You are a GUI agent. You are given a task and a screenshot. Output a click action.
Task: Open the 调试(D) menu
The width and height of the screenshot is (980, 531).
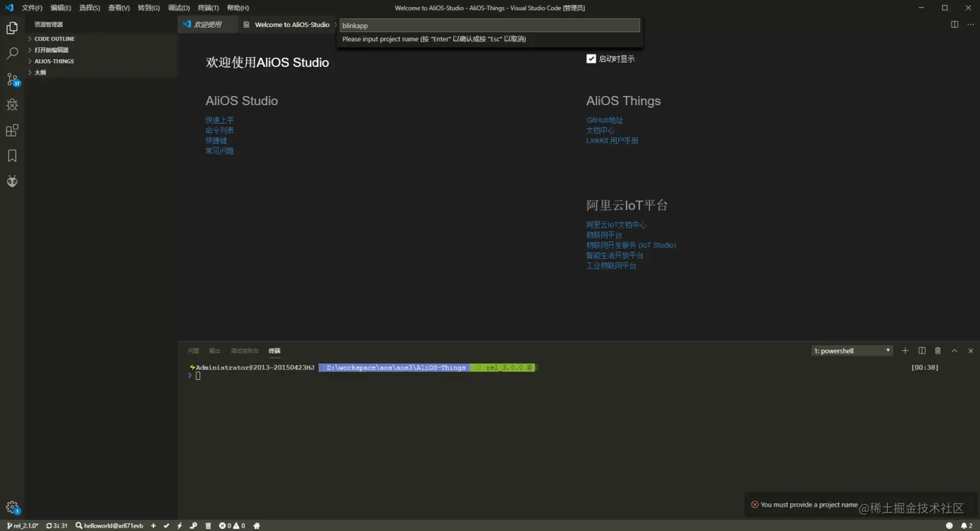click(179, 8)
